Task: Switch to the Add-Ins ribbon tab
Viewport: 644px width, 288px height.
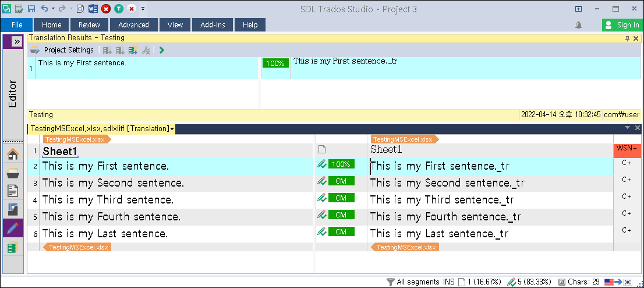Action: pos(213,24)
